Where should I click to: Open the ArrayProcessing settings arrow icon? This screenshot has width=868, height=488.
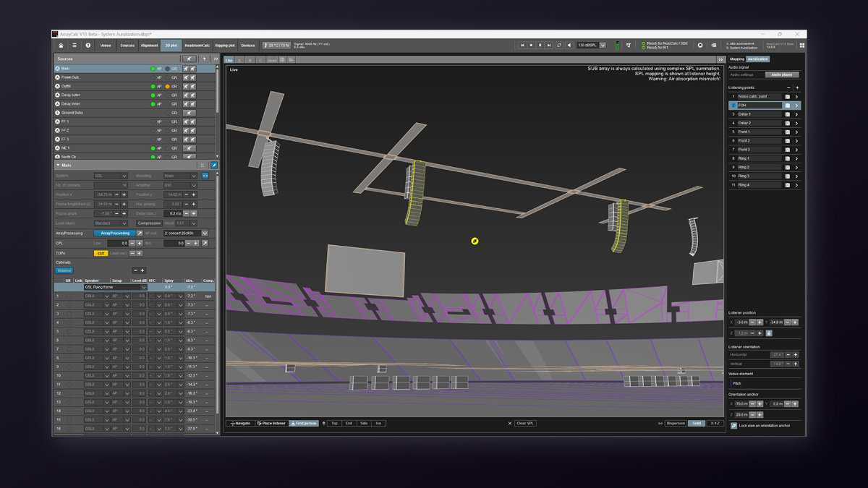pyautogui.click(x=140, y=234)
